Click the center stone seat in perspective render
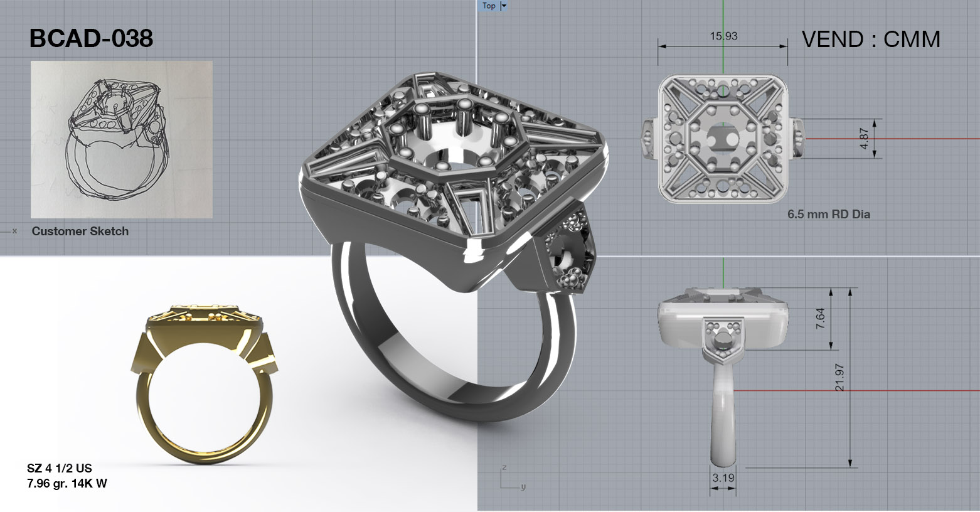The width and height of the screenshot is (980, 512). [452, 157]
